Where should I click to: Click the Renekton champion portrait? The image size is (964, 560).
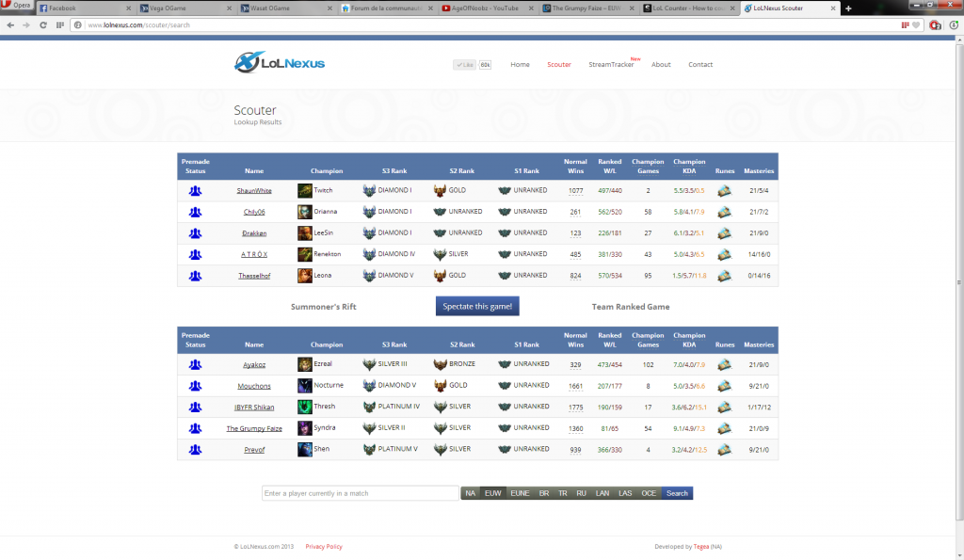click(x=304, y=254)
